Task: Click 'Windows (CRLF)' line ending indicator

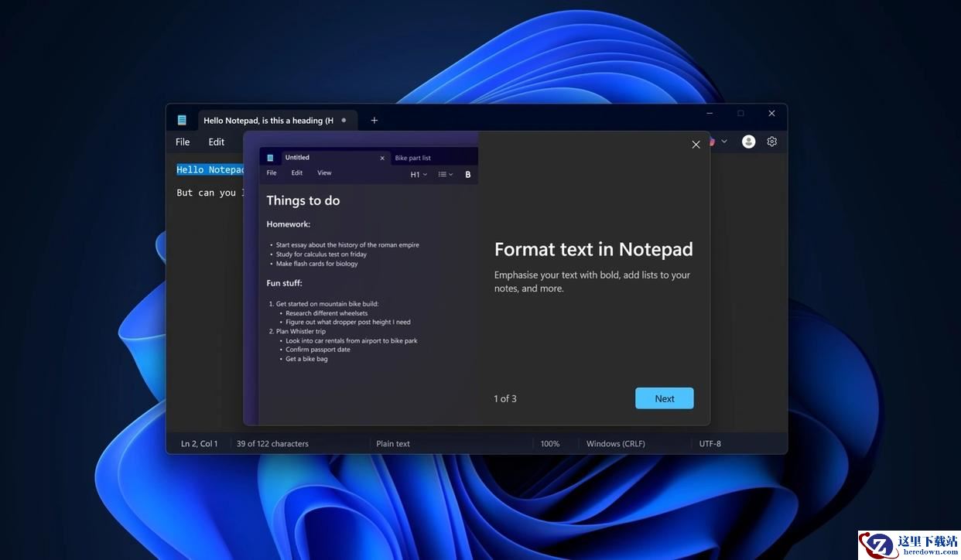Action: (616, 444)
